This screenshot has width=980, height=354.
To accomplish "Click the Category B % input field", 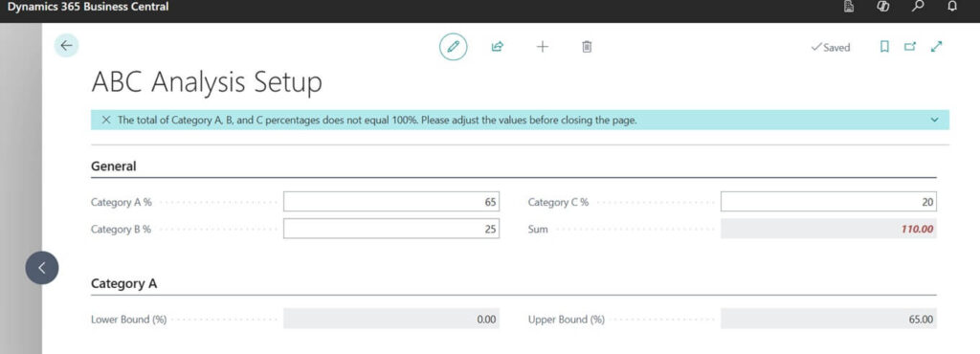I will coord(391,229).
